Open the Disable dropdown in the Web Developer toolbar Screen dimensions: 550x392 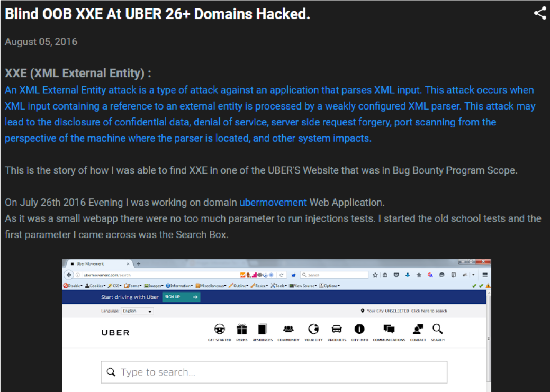pos(73,286)
